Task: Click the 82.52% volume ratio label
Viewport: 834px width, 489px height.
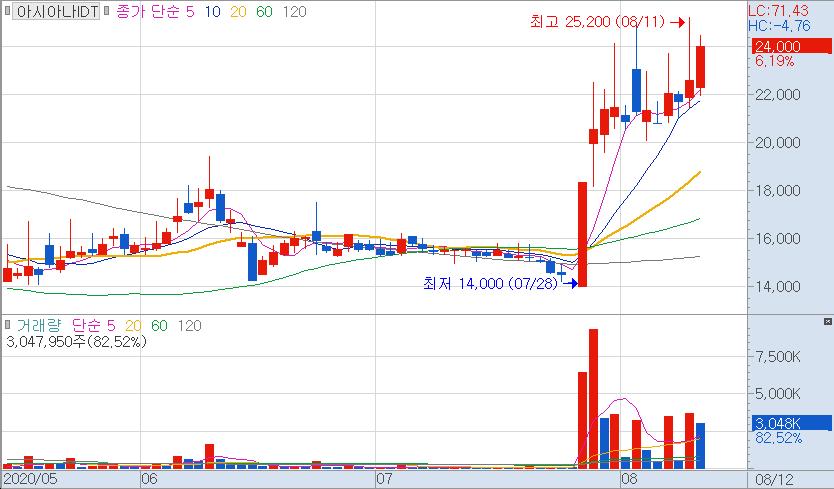Action: pyautogui.click(x=778, y=438)
